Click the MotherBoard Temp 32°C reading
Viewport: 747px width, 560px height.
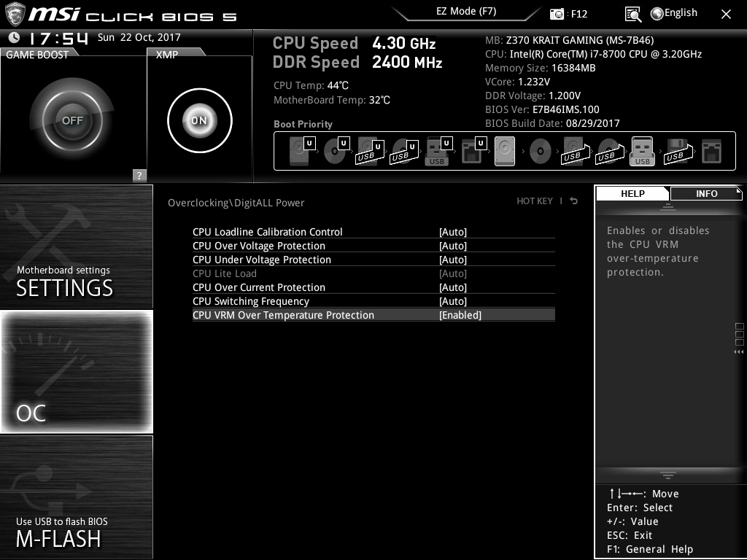click(x=332, y=100)
